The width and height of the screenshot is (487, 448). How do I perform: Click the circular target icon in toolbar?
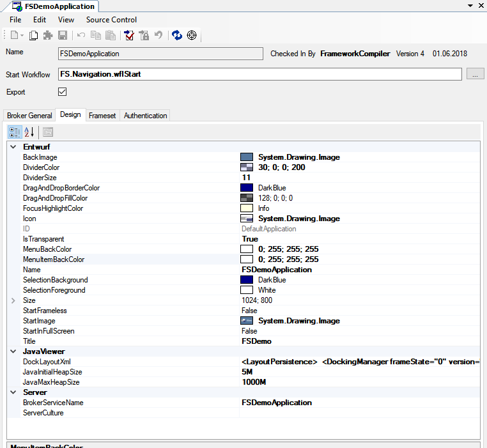192,35
